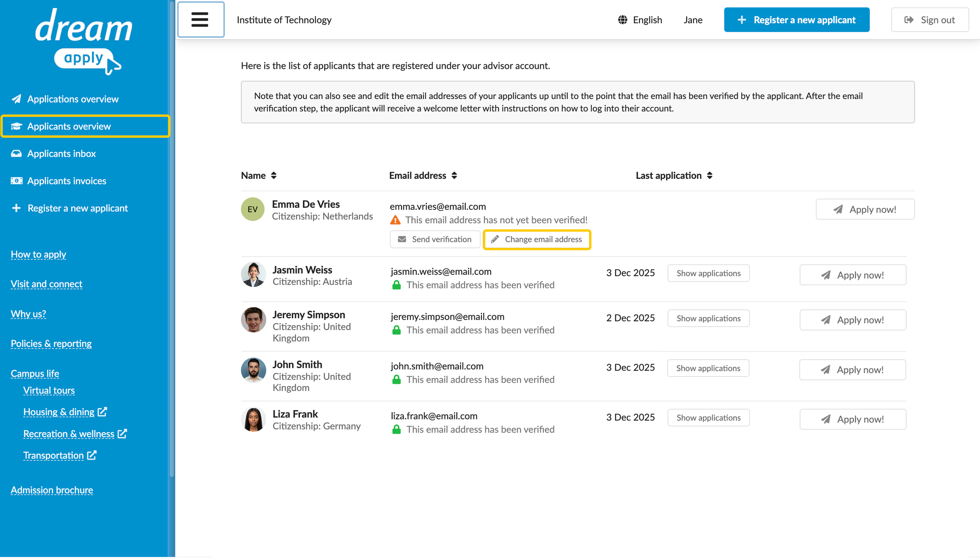Click Apply now! for Jasmin Weiss
Screen dimensions: 980x558
click(853, 275)
